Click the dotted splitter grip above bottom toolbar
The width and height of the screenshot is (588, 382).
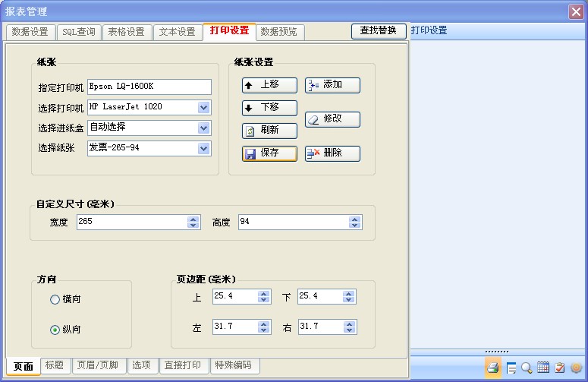(497, 352)
